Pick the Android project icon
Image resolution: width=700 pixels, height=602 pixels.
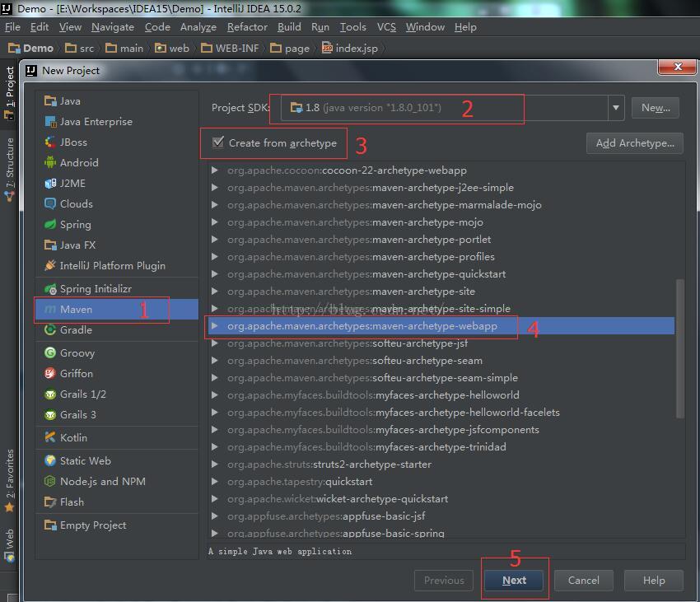(50, 162)
